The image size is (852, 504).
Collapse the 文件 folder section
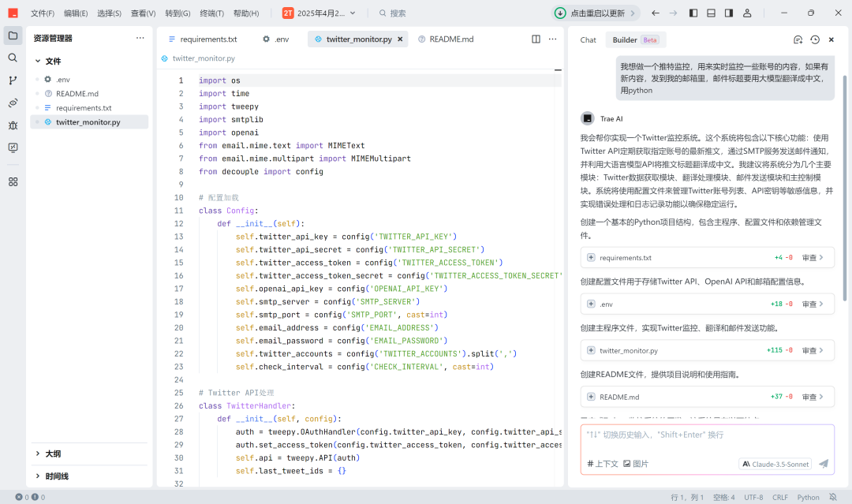coord(54,61)
